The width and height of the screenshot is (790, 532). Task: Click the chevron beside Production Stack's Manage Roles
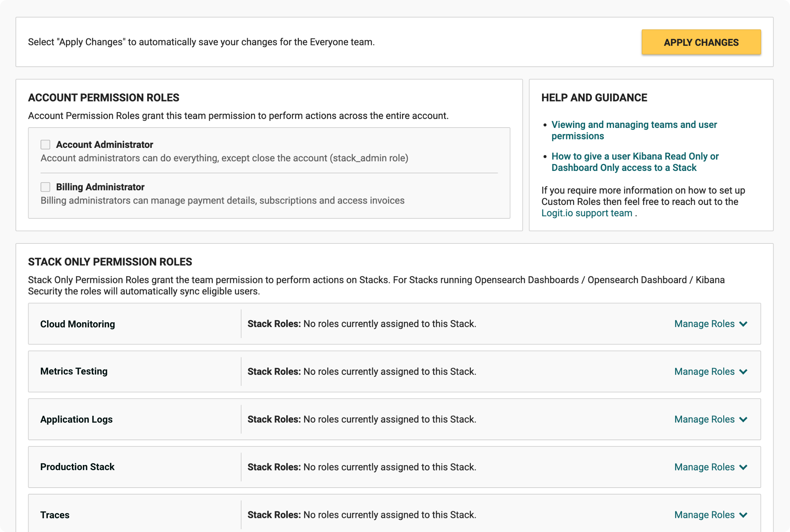coord(744,467)
